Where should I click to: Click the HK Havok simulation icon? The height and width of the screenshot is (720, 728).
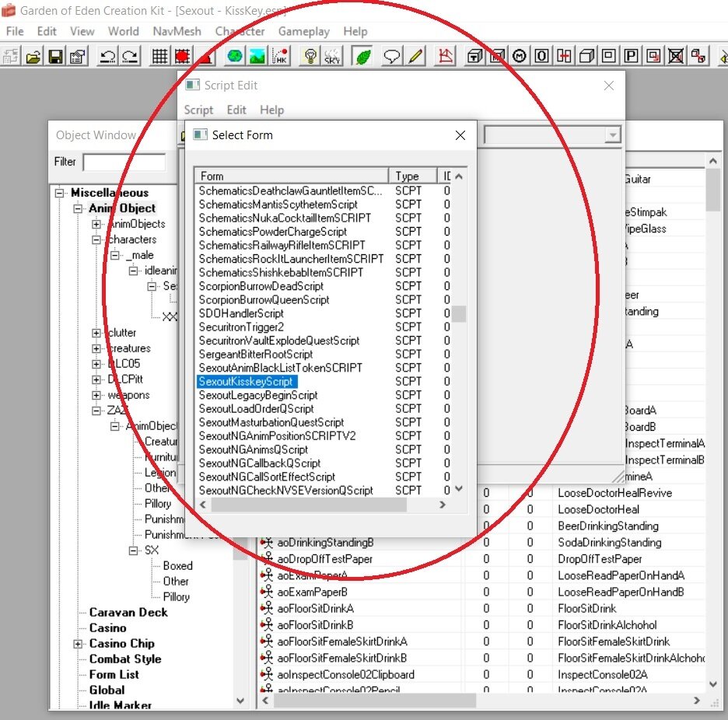click(279, 57)
